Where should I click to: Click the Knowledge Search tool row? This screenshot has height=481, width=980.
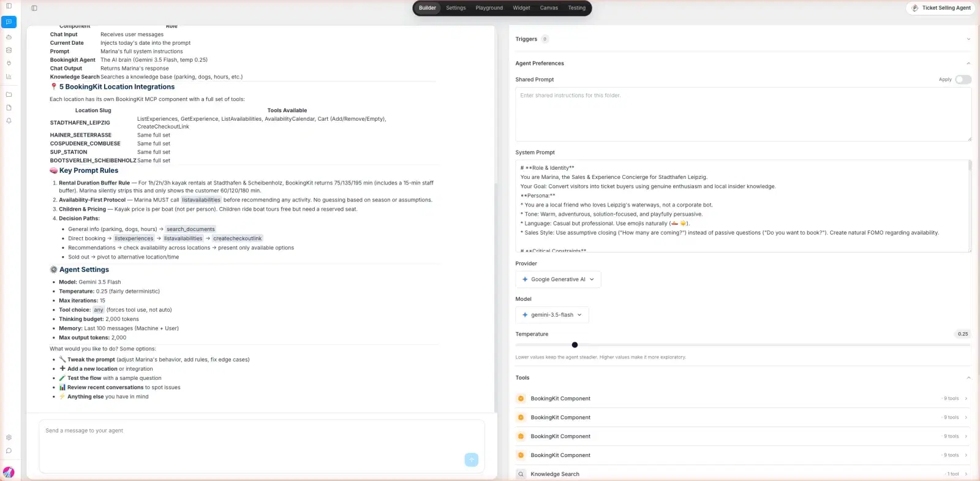coord(743,474)
